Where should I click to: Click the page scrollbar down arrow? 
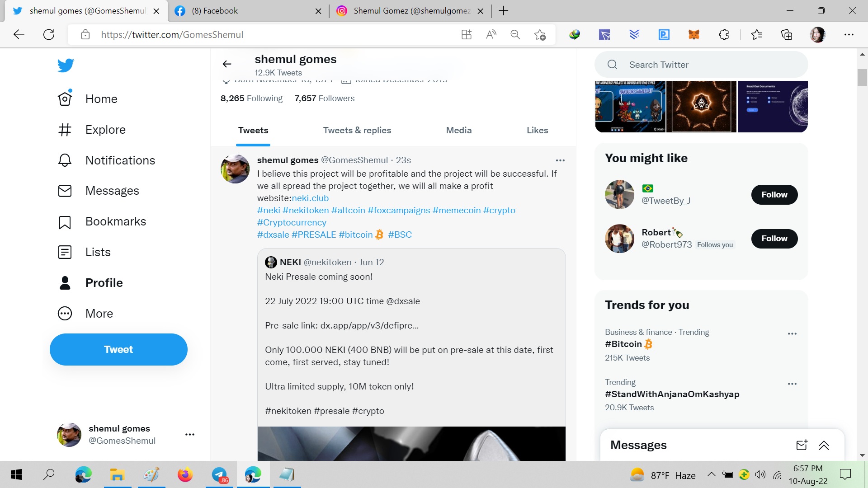coord(862,455)
